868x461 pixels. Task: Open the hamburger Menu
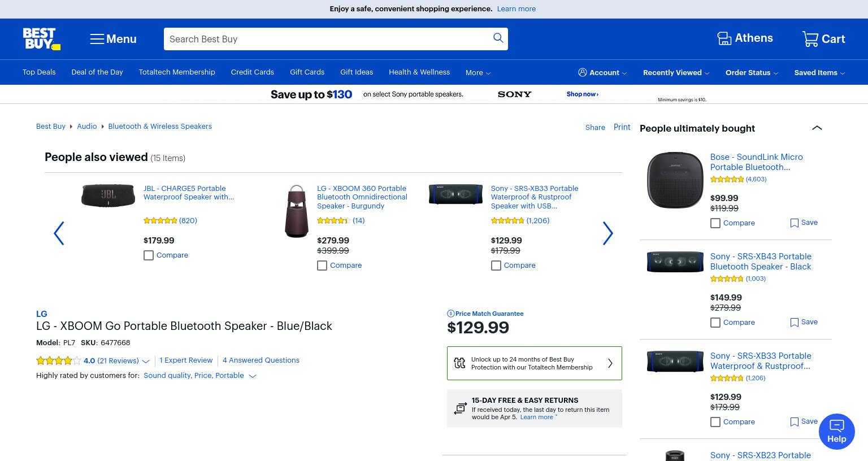pos(113,39)
